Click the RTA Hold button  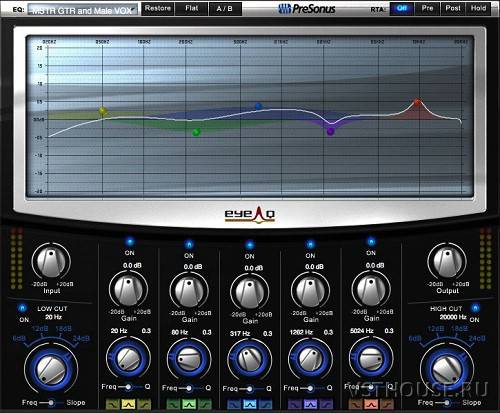pyautogui.click(x=478, y=8)
